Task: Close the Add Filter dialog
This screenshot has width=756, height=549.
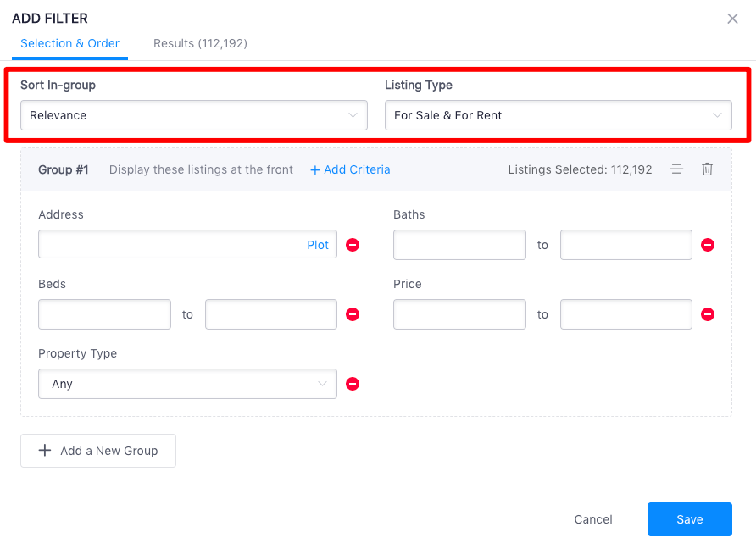Action: click(732, 19)
